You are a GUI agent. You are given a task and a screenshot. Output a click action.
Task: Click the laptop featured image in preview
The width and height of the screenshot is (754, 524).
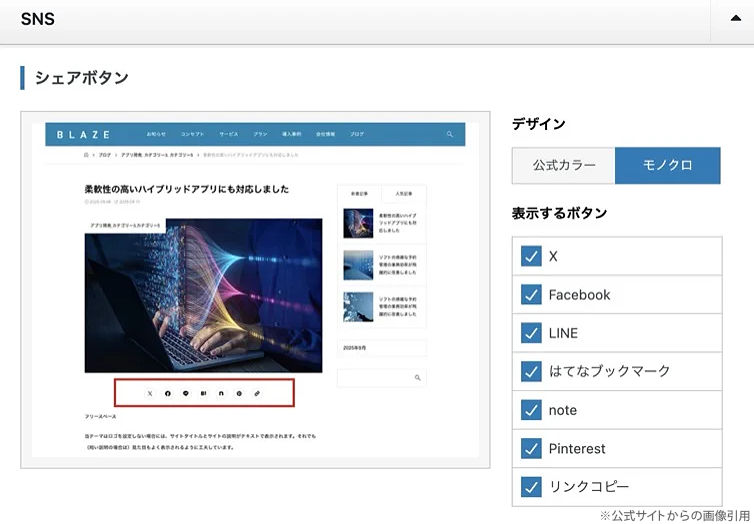click(x=203, y=296)
